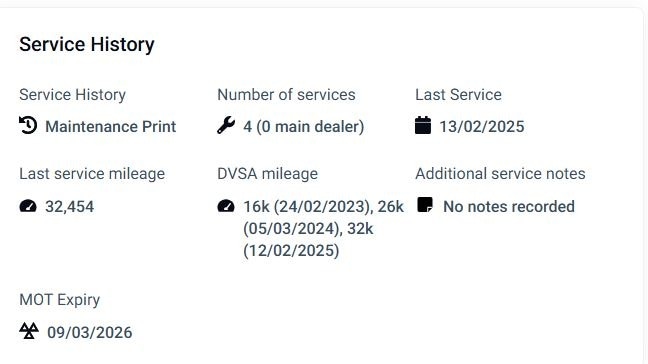Click the speedometer icon under DVSA mileage

click(x=226, y=206)
